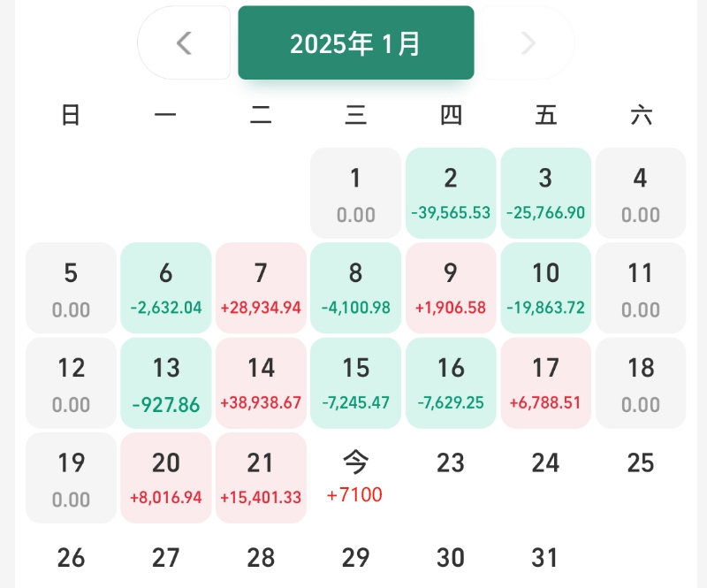The height and width of the screenshot is (588, 707).
Task: Go to previous month with left arrow
Action: pos(184,42)
